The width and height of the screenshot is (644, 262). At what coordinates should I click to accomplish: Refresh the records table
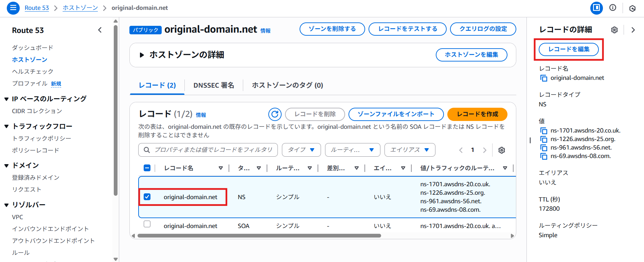click(x=275, y=114)
